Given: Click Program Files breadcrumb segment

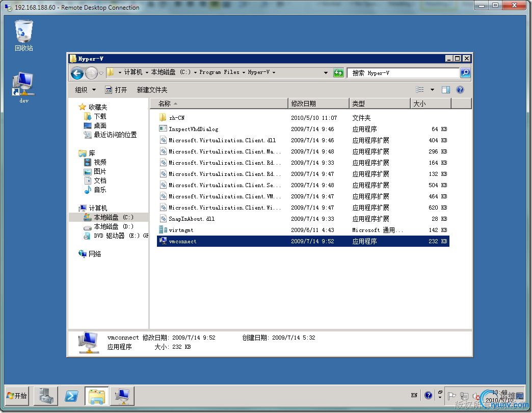Looking at the screenshot, I should pos(219,72).
